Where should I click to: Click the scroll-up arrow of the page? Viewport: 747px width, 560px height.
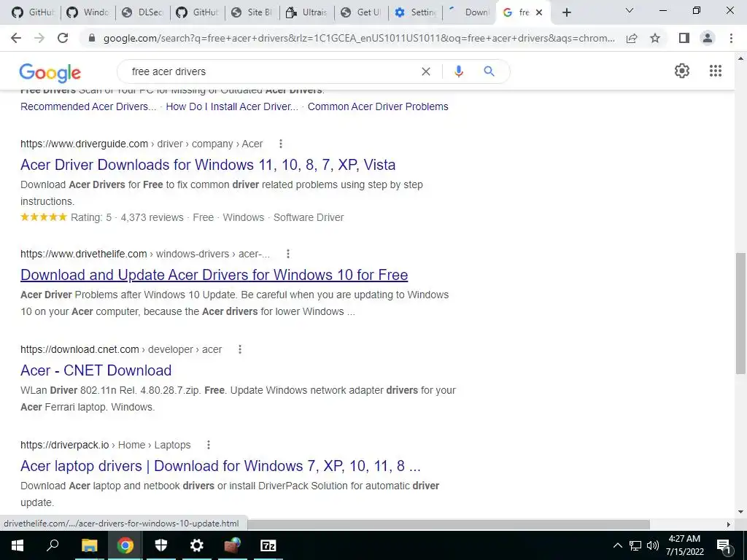coord(740,58)
